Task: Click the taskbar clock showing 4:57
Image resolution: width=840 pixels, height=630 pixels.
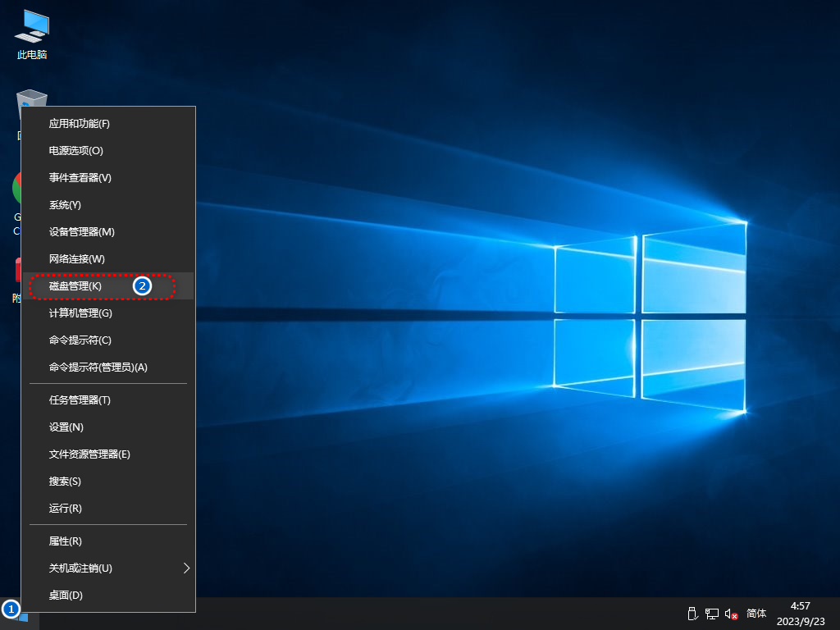Action: (799, 613)
